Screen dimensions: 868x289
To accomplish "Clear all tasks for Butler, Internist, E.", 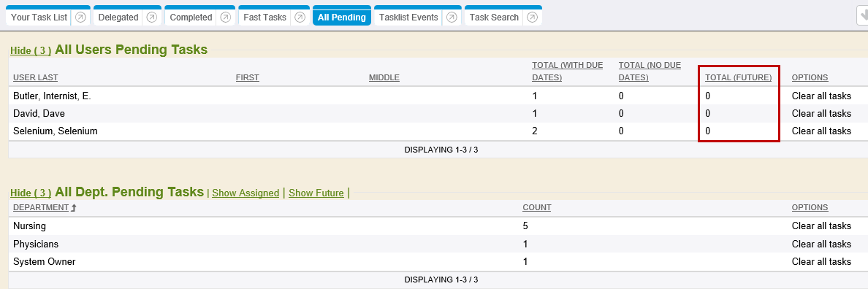I will pos(821,96).
